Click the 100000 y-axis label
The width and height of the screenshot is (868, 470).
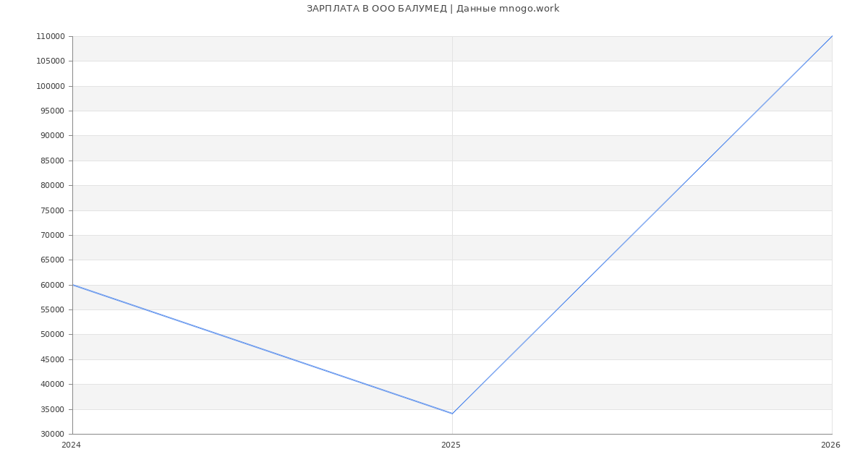click(50, 86)
